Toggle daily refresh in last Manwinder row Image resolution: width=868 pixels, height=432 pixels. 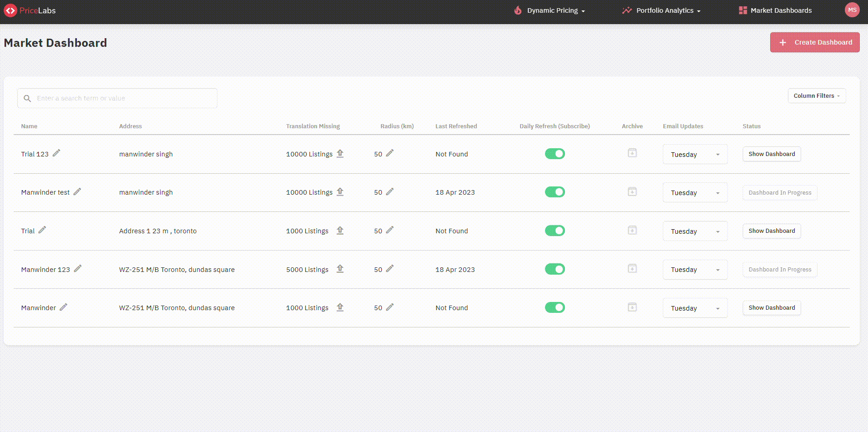pos(555,307)
